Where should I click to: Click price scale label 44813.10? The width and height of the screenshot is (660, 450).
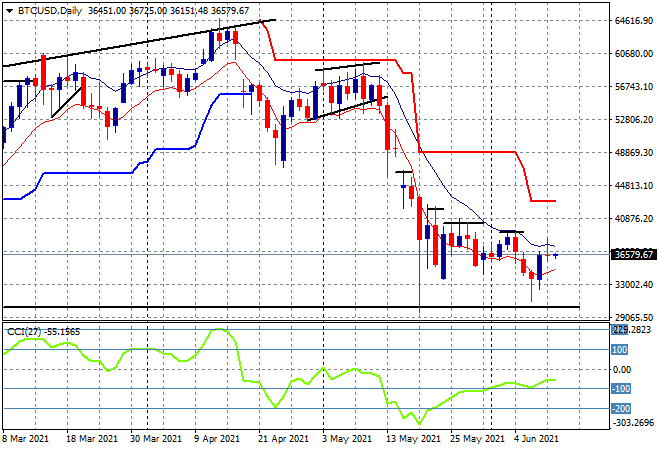pos(634,186)
